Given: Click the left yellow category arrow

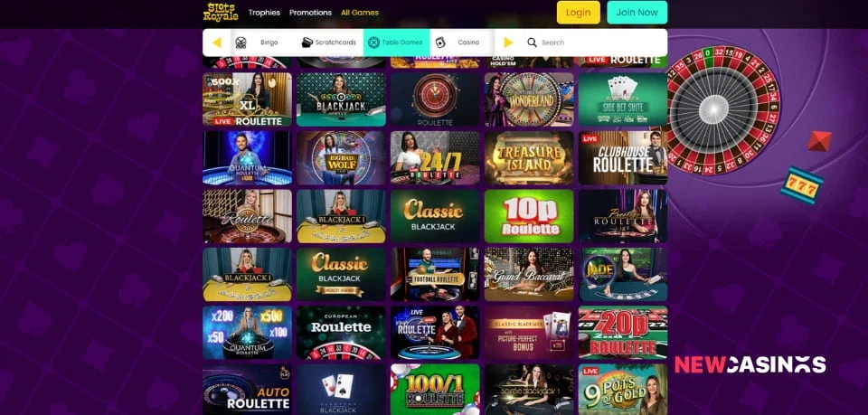Looking at the screenshot, I should (217, 42).
